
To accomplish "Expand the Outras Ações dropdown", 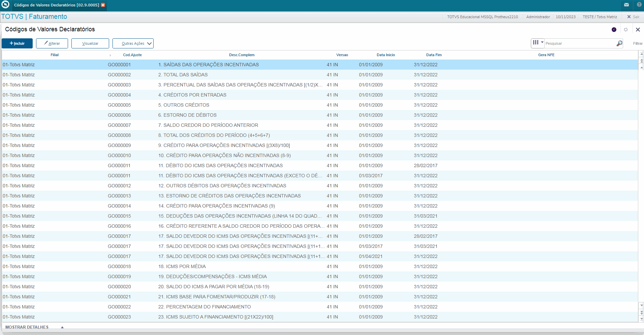I will [133, 43].
